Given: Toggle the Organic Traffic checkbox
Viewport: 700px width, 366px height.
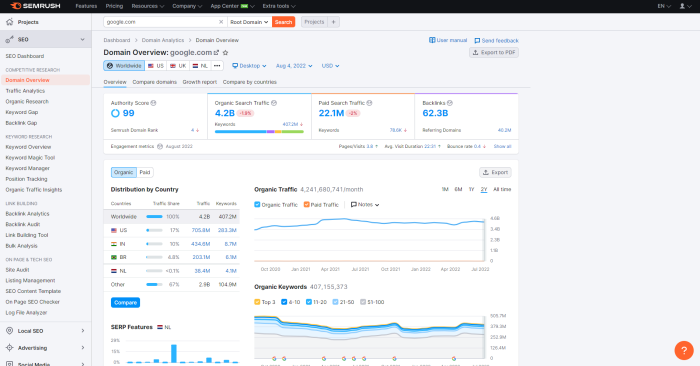Looking at the screenshot, I should pyautogui.click(x=257, y=204).
